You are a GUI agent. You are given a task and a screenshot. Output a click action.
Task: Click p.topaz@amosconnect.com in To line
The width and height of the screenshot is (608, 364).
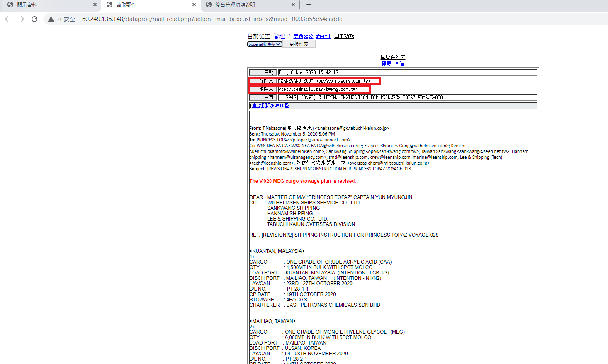point(320,140)
